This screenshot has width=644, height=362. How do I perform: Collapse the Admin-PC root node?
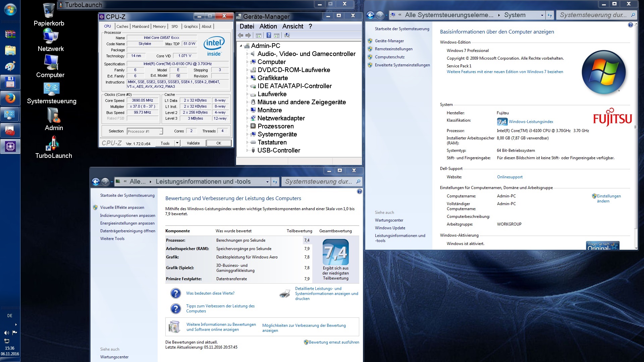241,46
